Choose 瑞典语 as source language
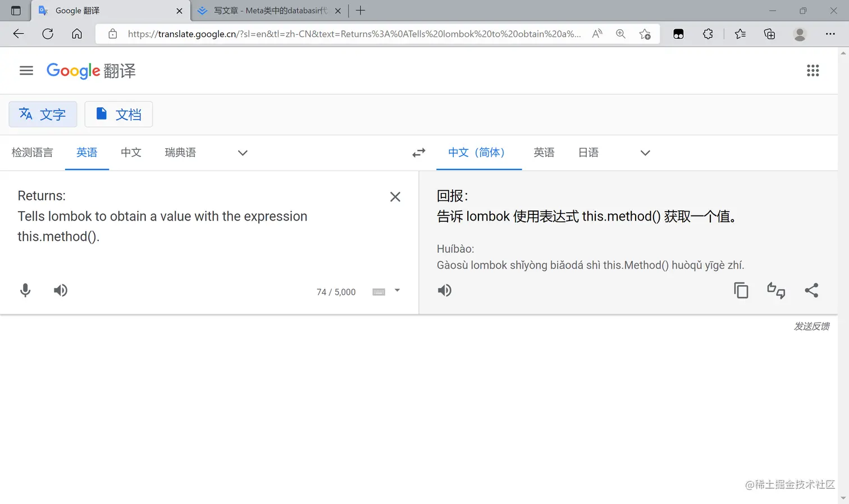The height and width of the screenshot is (504, 849). [180, 153]
